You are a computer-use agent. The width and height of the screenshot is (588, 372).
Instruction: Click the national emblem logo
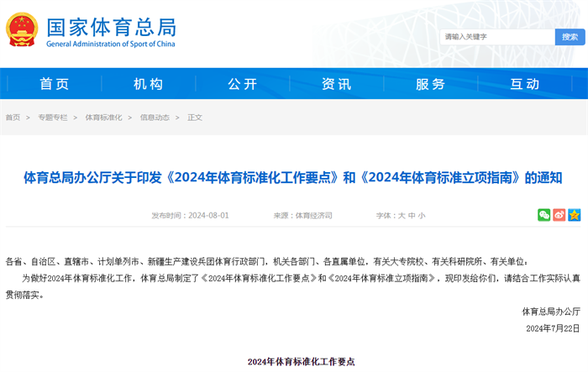(x=22, y=30)
